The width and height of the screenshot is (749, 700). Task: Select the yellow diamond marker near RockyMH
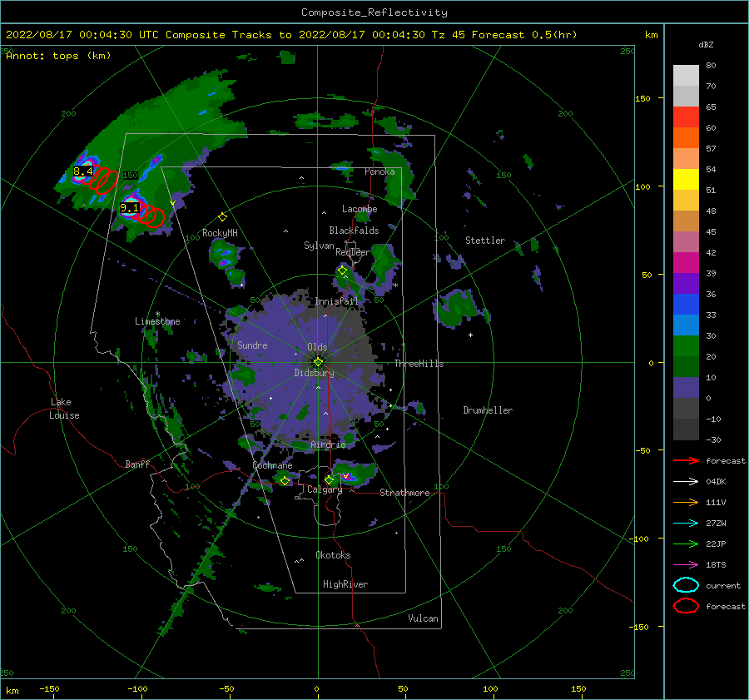tap(222, 217)
